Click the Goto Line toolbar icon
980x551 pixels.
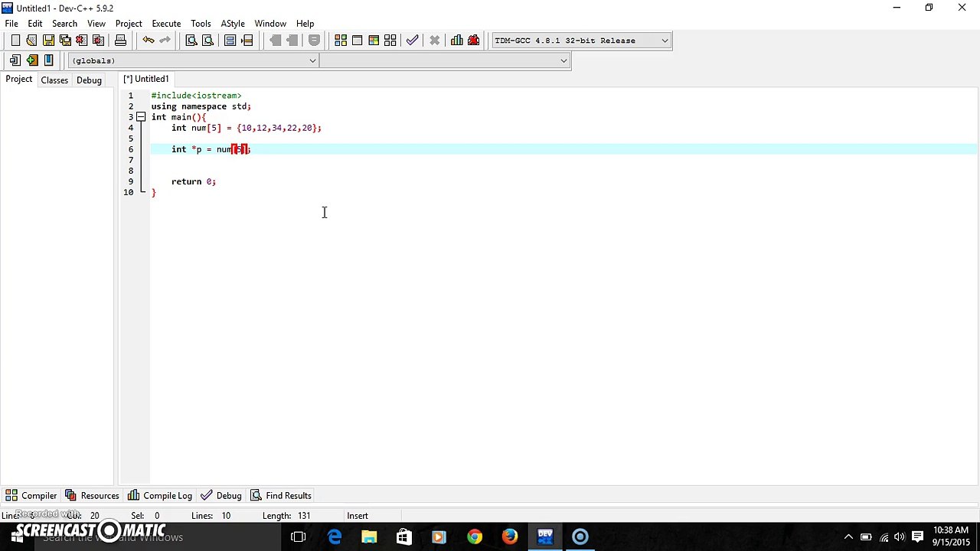[x=247, y=41]
